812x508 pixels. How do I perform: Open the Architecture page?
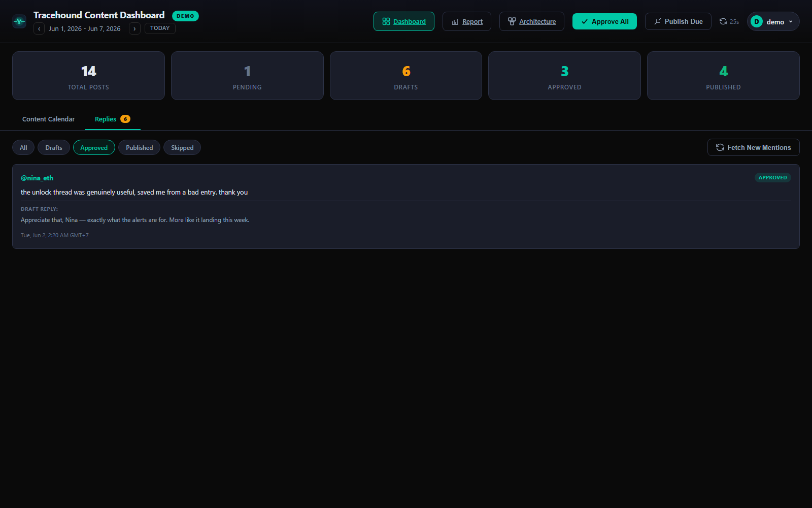click(x=532, y=21)
